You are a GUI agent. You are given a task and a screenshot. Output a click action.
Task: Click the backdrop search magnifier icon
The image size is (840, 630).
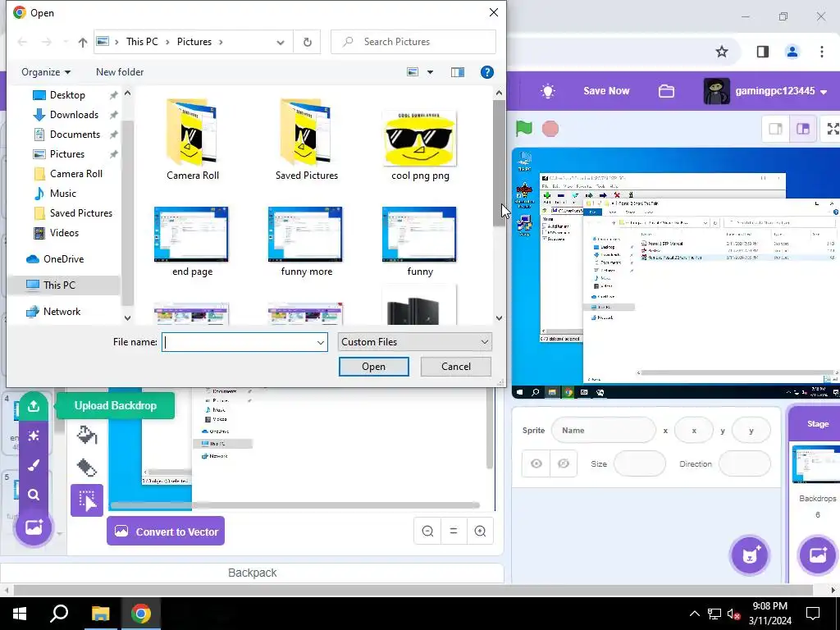[x=33, y=495]
